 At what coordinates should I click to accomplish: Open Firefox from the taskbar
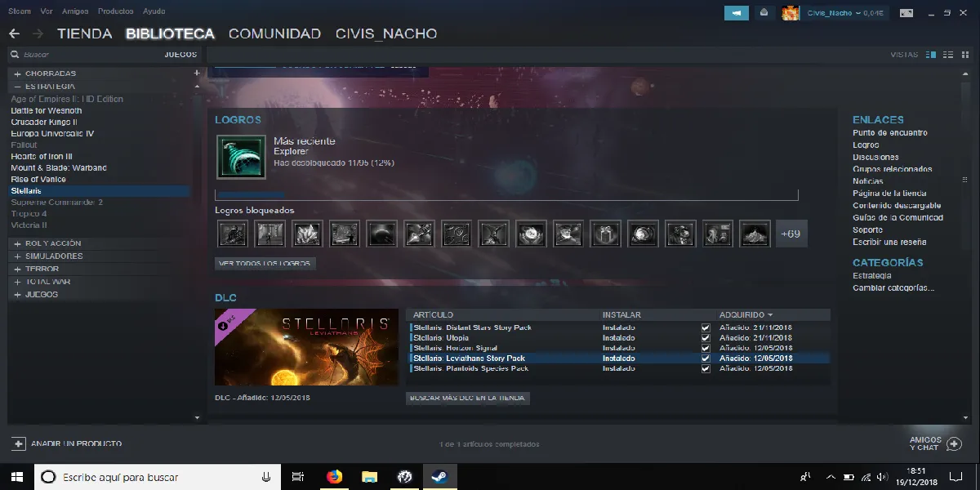334,476
